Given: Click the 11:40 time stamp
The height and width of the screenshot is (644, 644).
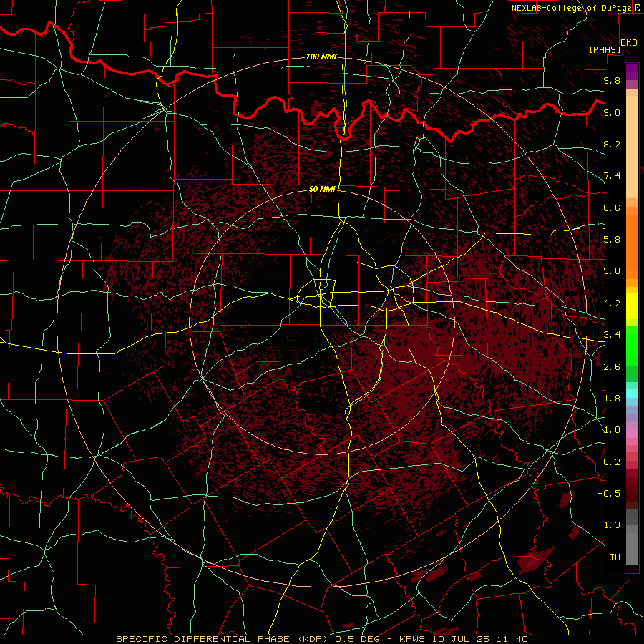Looking at the screenshot, I should (x=513, y=639).
